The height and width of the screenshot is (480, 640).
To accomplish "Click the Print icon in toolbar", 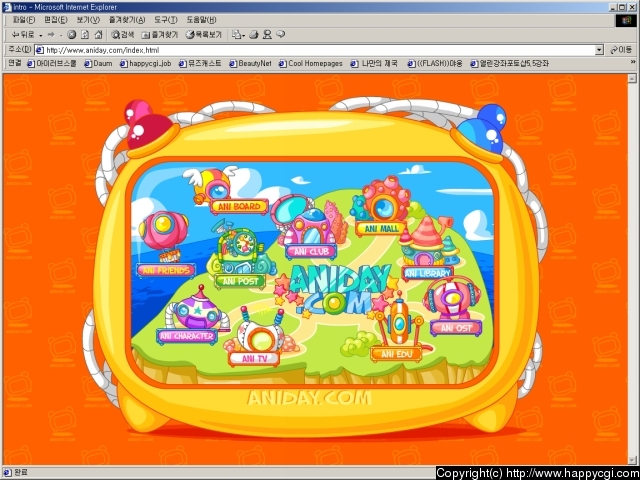I will (254, 35).
